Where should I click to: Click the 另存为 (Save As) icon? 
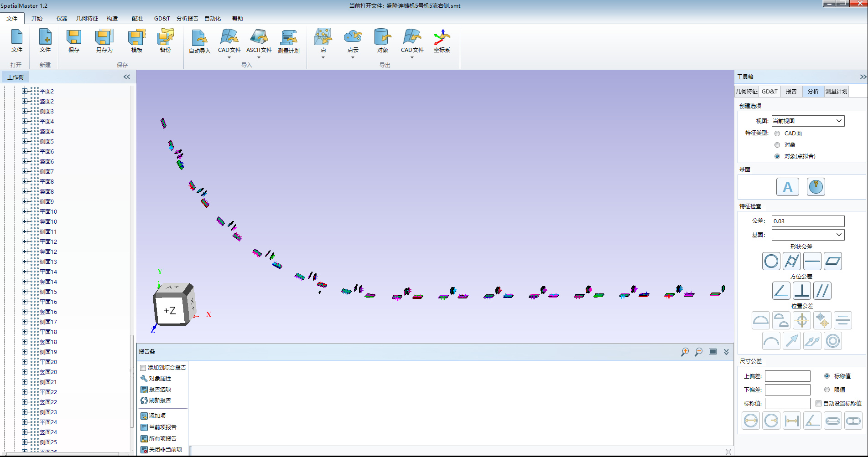click(x=104, y=41)
